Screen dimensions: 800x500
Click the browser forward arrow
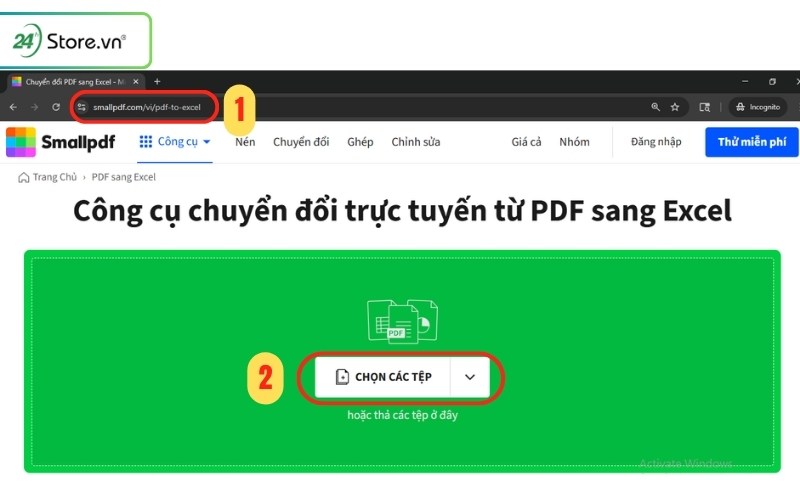click(34, 107)
